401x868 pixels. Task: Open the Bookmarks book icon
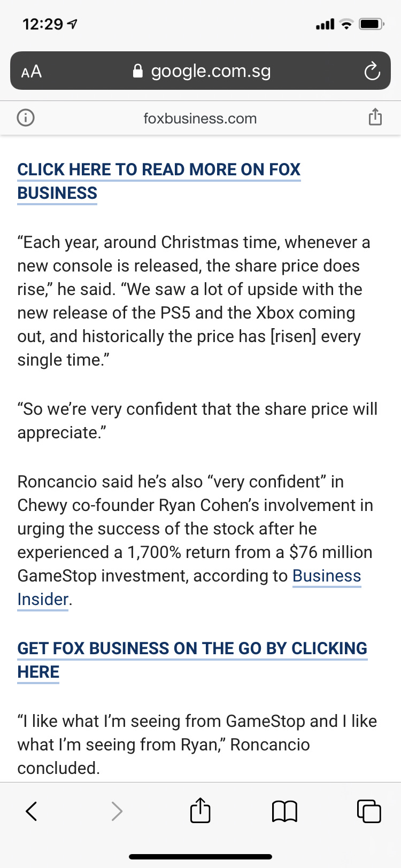coord(284,811)
